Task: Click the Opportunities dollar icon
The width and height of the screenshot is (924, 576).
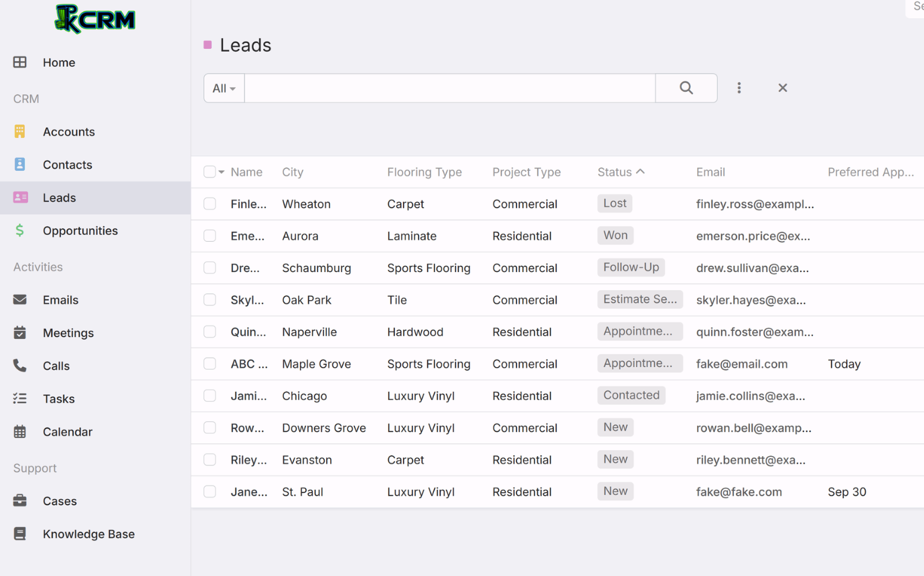Action: 20,230
